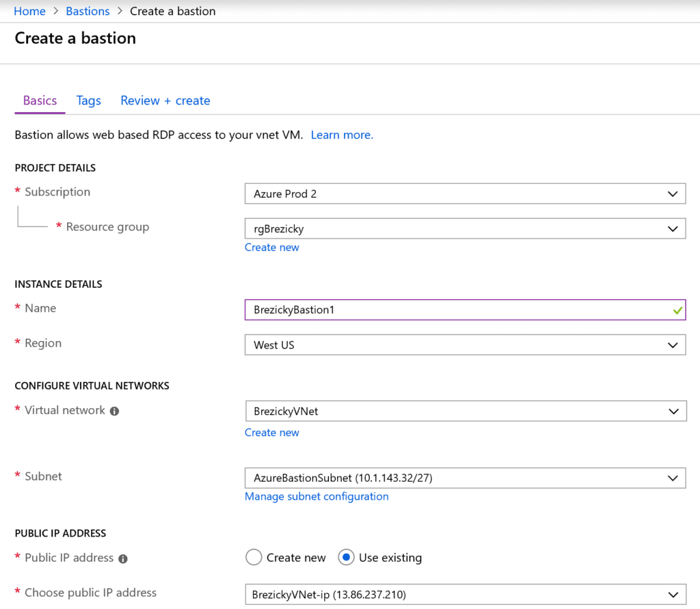Click the Resource group field label
Screen dimensions: 700x609
tap(107, 227)
